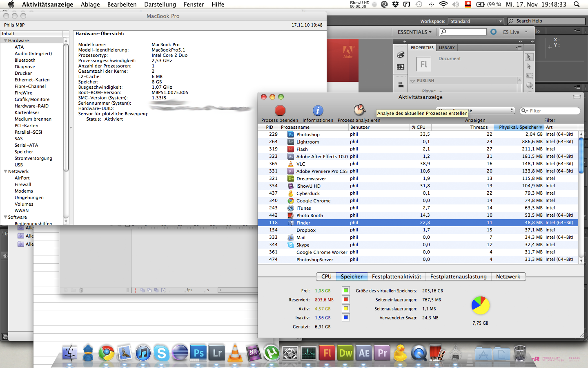Viewport: 588px width, 368px height.
Task: Click the Prozess beenden stop icon
Action: point(280,110)
